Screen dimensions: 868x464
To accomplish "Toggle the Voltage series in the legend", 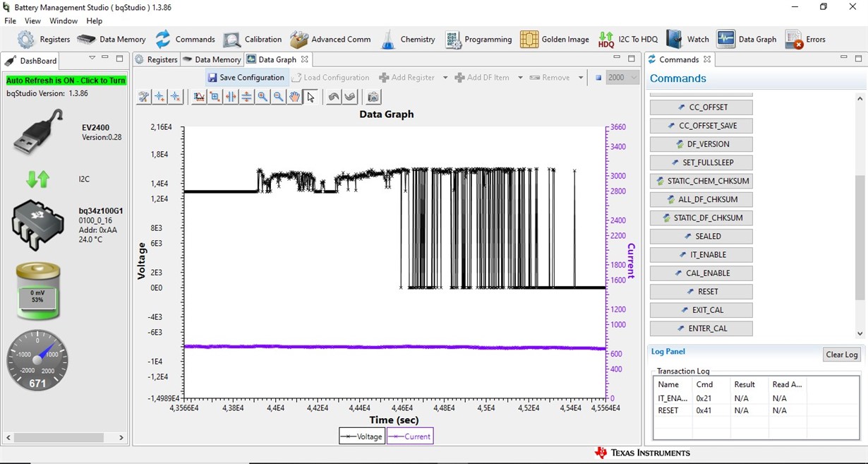I will 362,436.
